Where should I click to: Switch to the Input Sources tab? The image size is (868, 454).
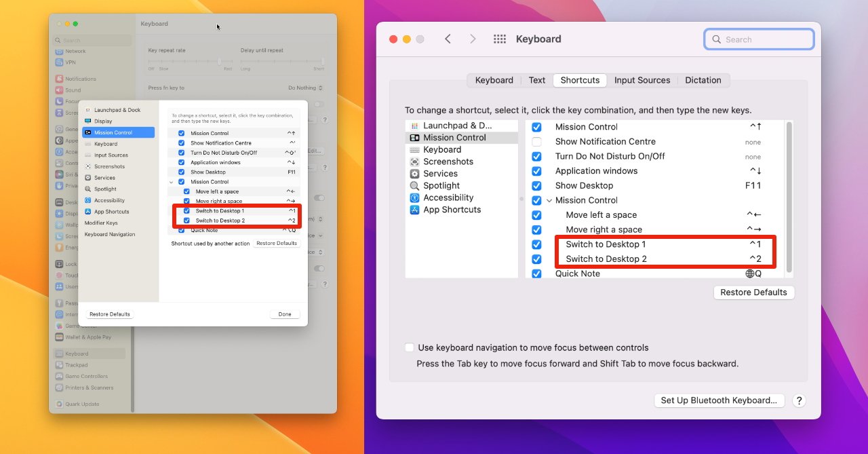[642, 80]
